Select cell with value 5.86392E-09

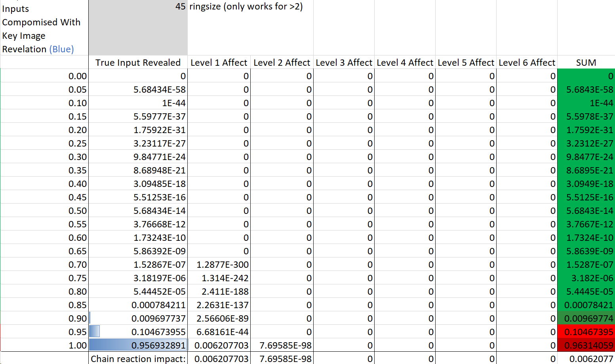click(x=138, y=251)
